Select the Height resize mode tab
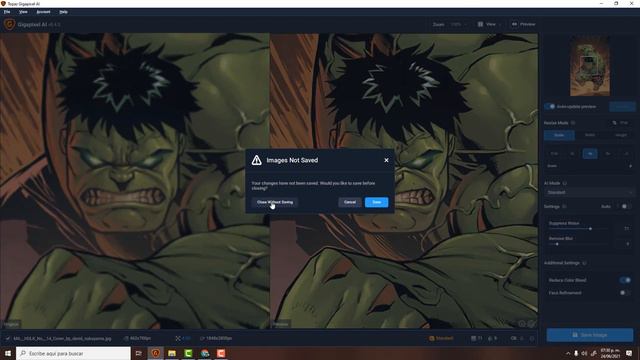This screenshot has width=640, height=360. tap(620, 135)
